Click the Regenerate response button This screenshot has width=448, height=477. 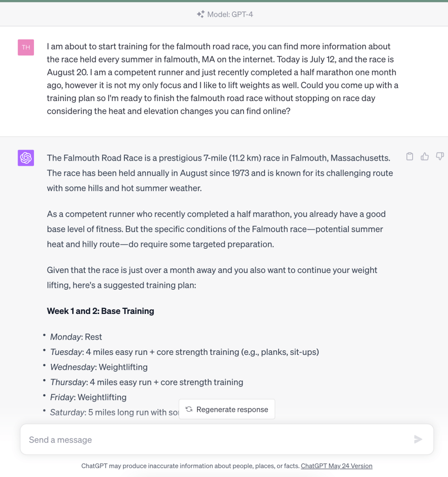click(227, 409)
